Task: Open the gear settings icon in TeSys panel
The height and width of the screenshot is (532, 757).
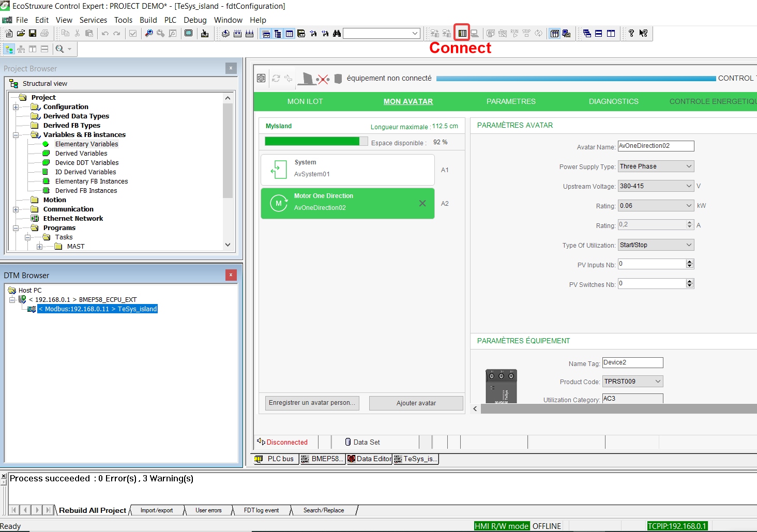Action: 261,78
